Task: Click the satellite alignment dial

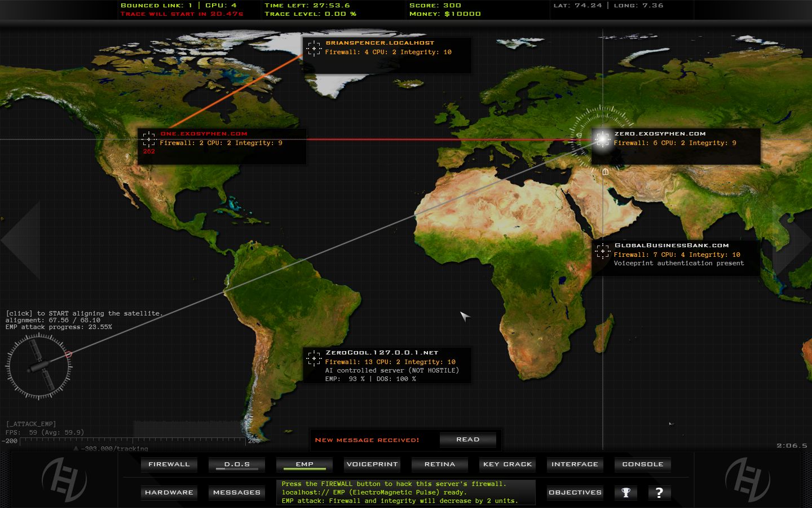Action: (38, 366)
